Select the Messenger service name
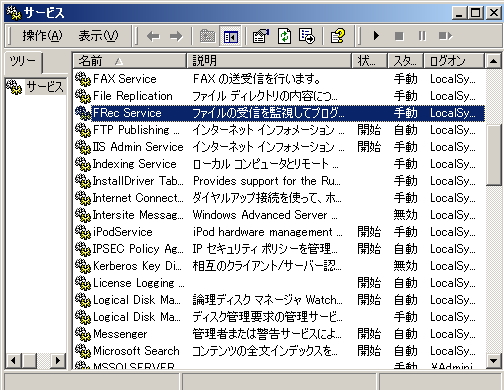 pyautogui.click(x=120, y=334)
